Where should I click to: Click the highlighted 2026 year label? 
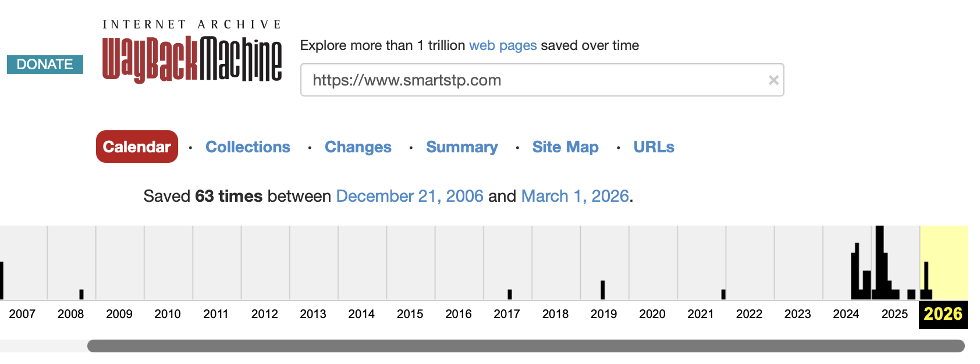click(x=943, y=315)
